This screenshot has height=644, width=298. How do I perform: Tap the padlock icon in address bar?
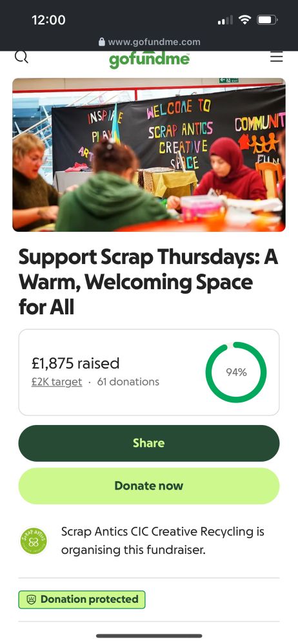(102, 42)
